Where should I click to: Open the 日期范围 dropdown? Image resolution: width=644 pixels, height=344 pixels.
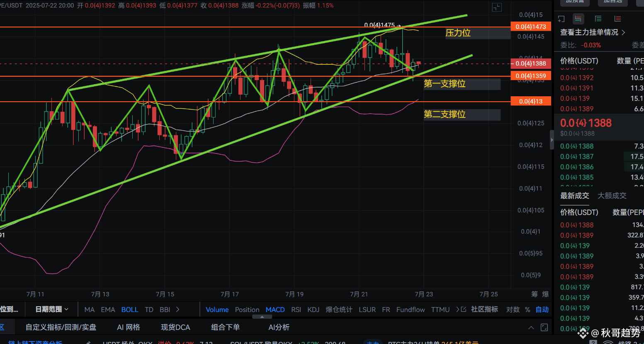[x=52, y=309]
